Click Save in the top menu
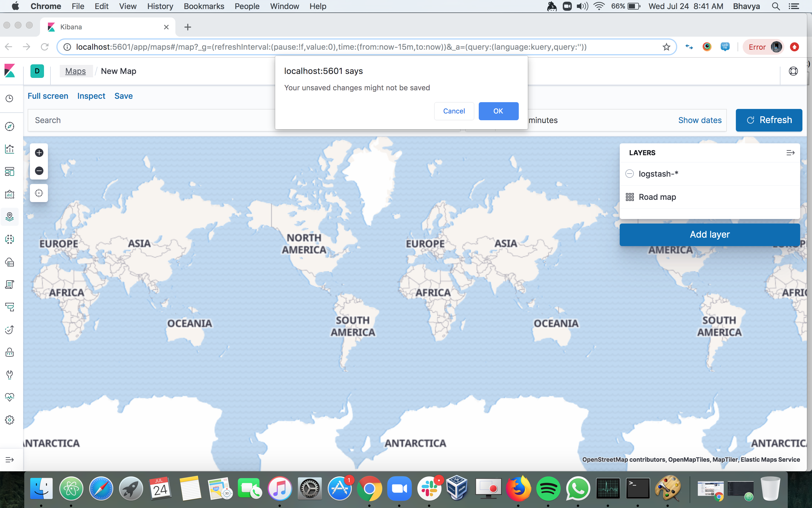This screenshot has width=812, height=508. (x=123, y=96)
